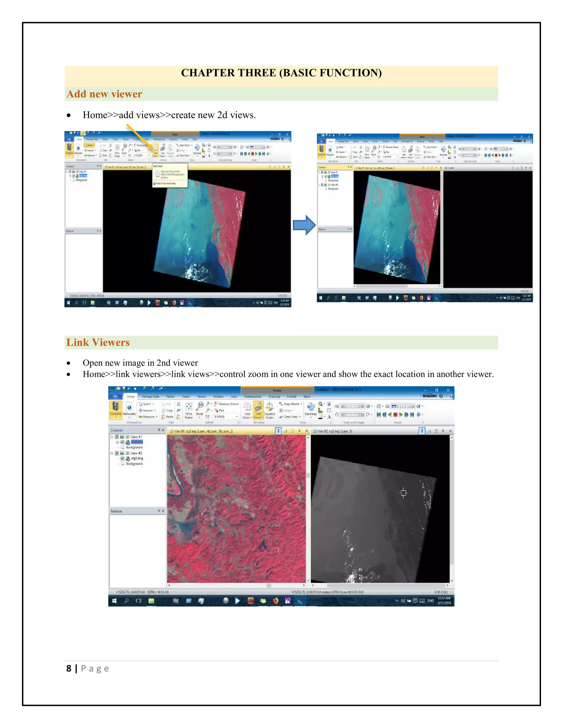This screenshot has height=728, width=563.
Task: Click Fit to Frame in Link Viewers screenshot
Action: pos(189,410)
